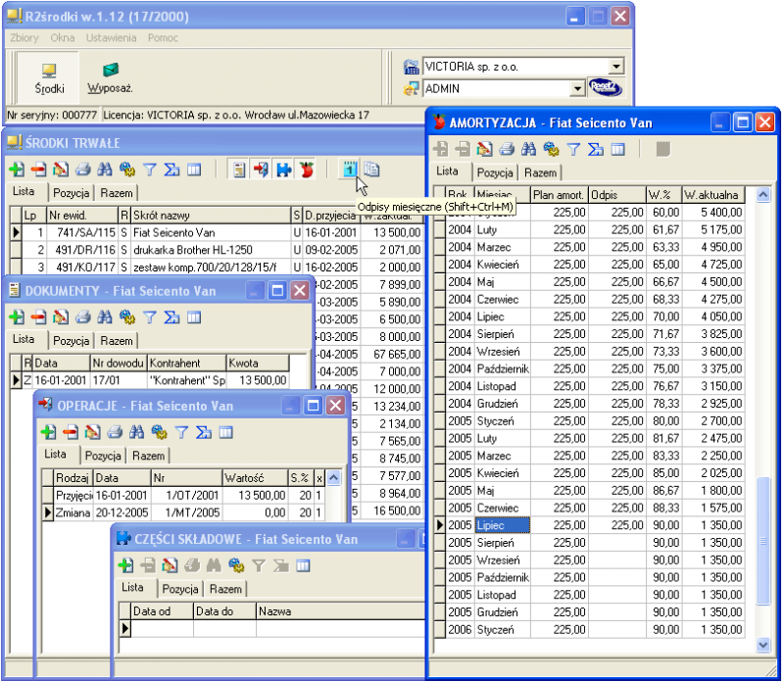This screenshot has height=681, width=784.
Task: Click copy pages icon in ŚRODKI TRWAŁE toolbar
Action: tap(371, 170)
